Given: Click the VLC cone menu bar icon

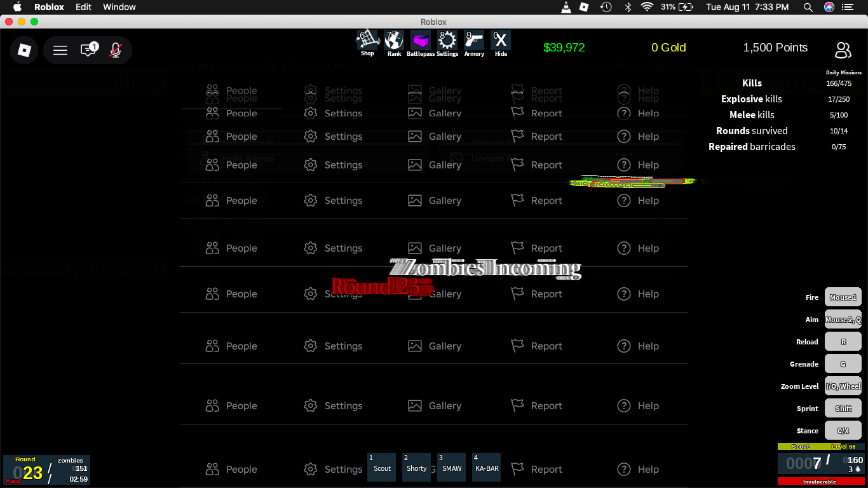Looking at the screenshot, I should [566, 7].
